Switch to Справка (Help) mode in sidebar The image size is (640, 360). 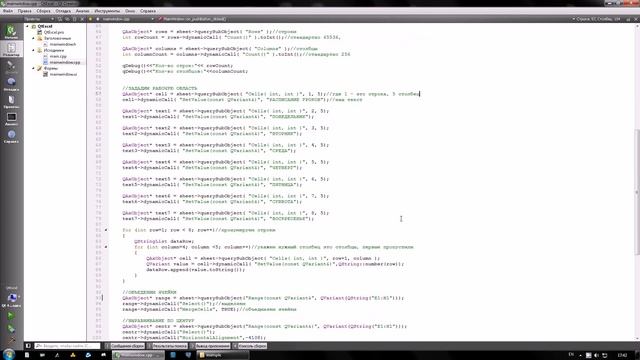click(x=11, y=136)
